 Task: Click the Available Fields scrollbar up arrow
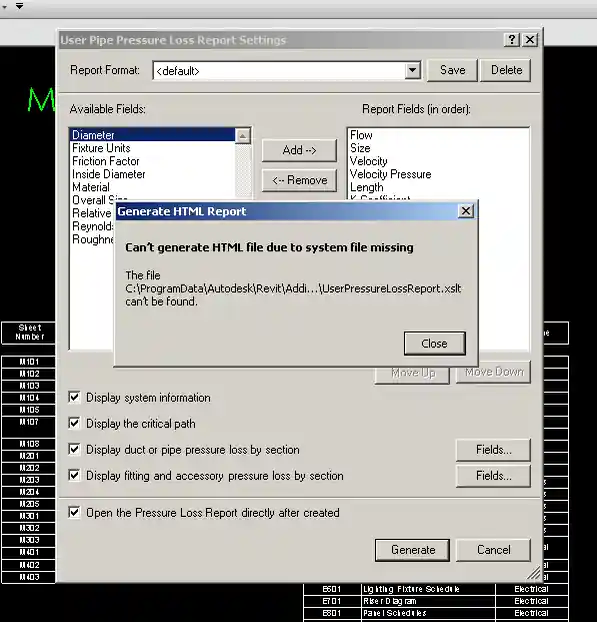coord(243,136)
